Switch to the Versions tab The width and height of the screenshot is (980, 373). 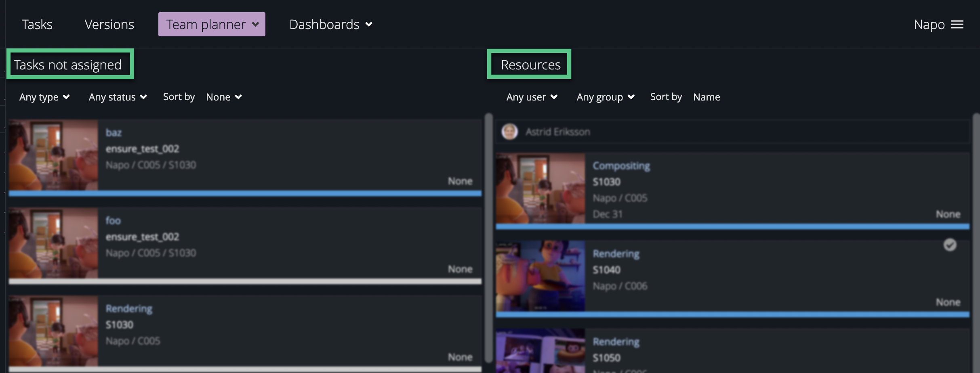click(x=109, y=24)
